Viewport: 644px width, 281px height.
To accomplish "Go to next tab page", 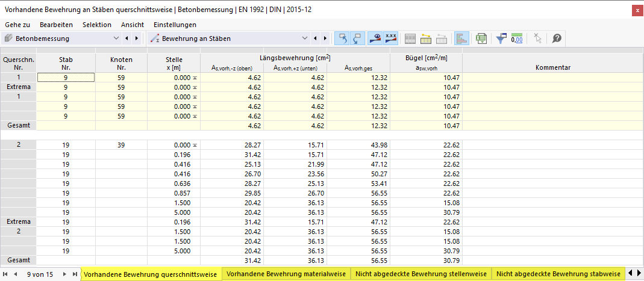I will click(x=64, y=274).
